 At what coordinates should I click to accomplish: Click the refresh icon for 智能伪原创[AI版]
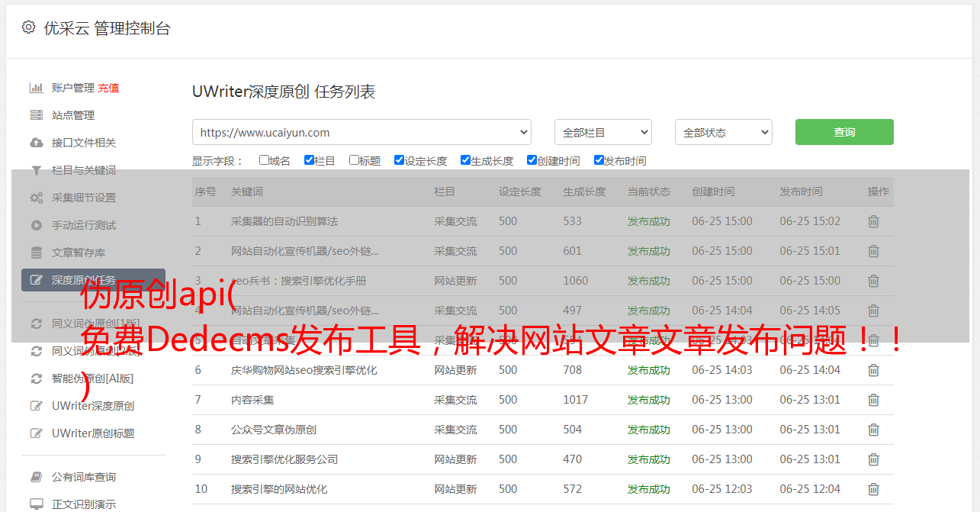tap(36, 378)
